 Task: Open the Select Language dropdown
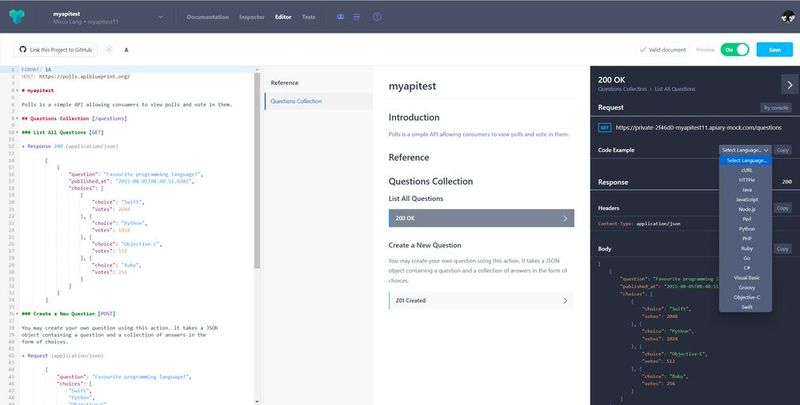745,150
